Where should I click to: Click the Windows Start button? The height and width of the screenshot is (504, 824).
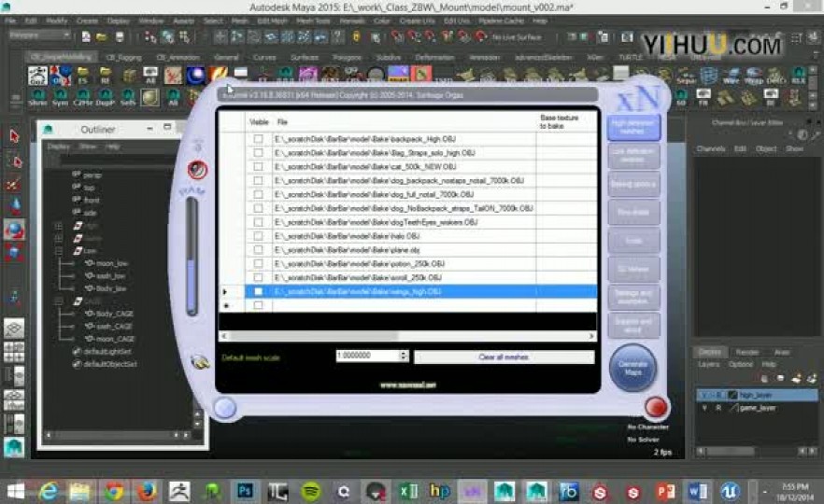pyautogui.click(x=15, y=491)
